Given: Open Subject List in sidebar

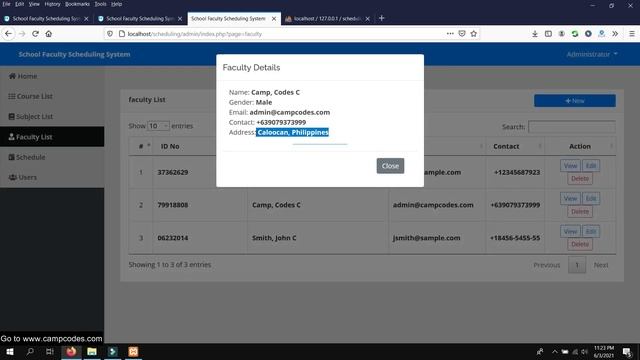Looking at the screenshot, I should pyautogui.click(x=52, y=116).
